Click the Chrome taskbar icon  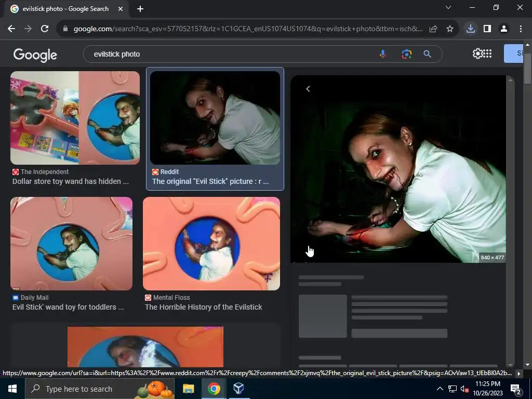[214, 389]
